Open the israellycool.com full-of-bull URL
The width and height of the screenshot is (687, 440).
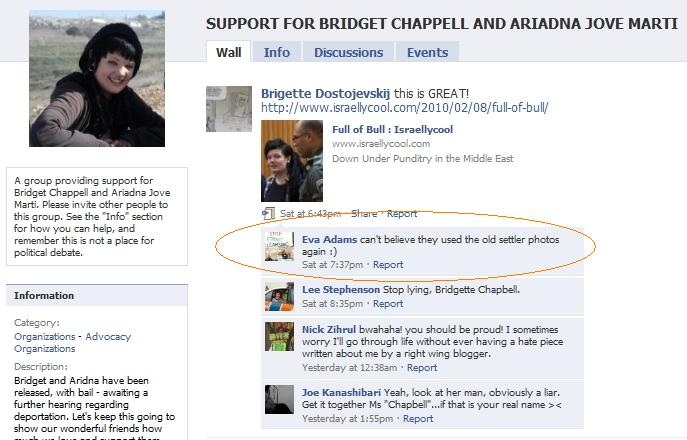[x=404, y=107]
